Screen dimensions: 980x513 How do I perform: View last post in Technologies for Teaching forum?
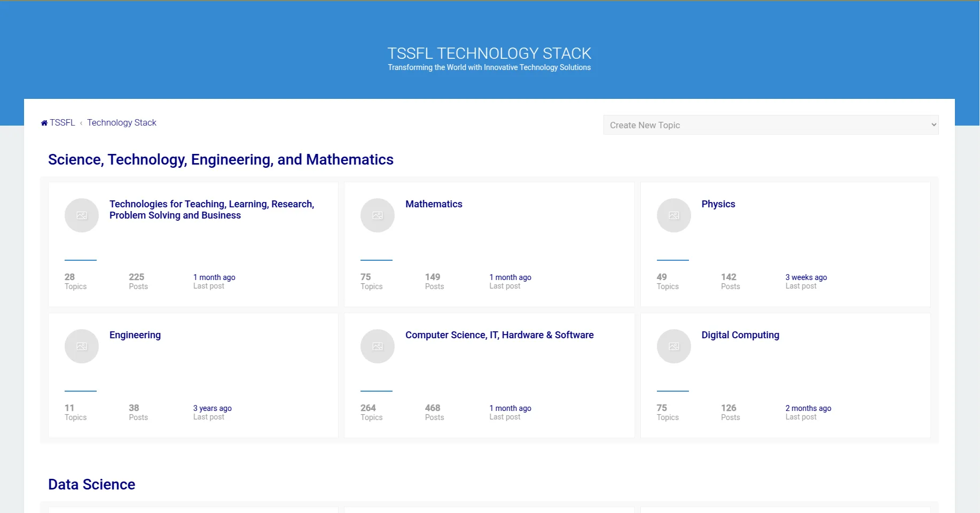(x=214, y=277)
